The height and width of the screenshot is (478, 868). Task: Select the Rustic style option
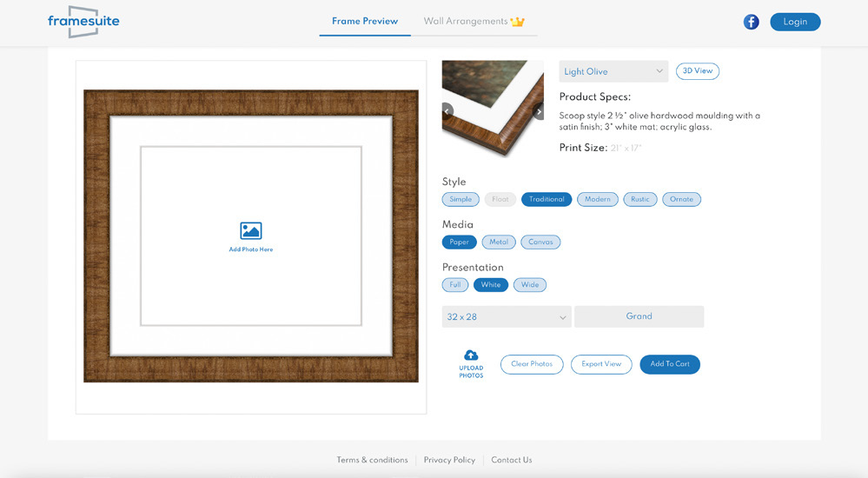tap(640, 199)
